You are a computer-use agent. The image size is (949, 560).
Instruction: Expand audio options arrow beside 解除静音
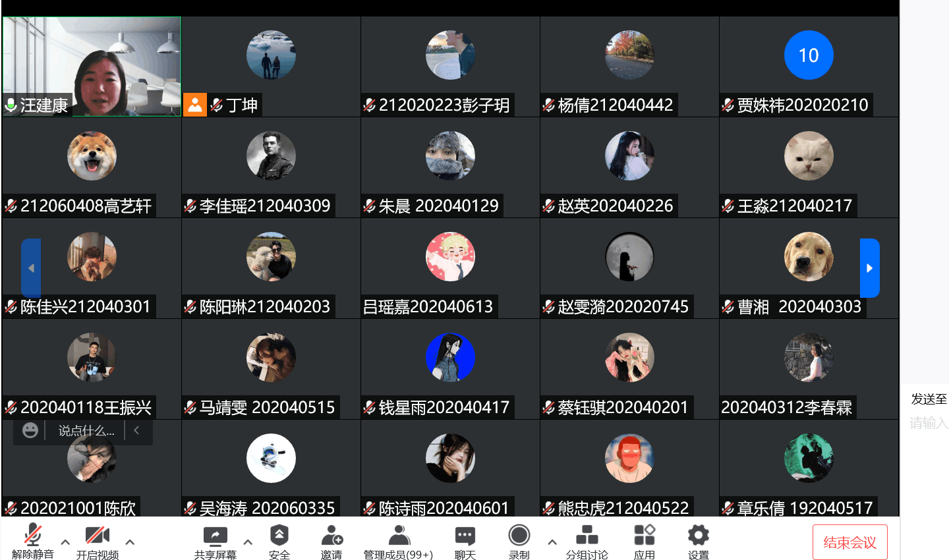pos(65,542)
